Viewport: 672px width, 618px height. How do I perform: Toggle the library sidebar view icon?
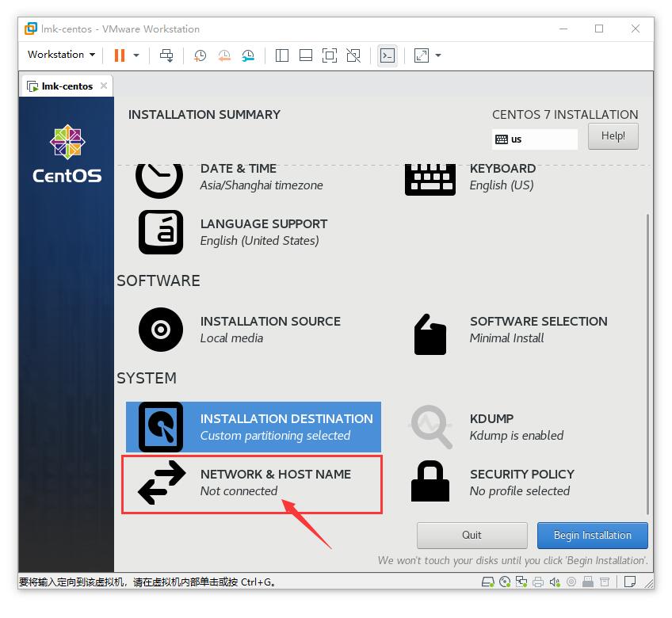click(281, 55)
